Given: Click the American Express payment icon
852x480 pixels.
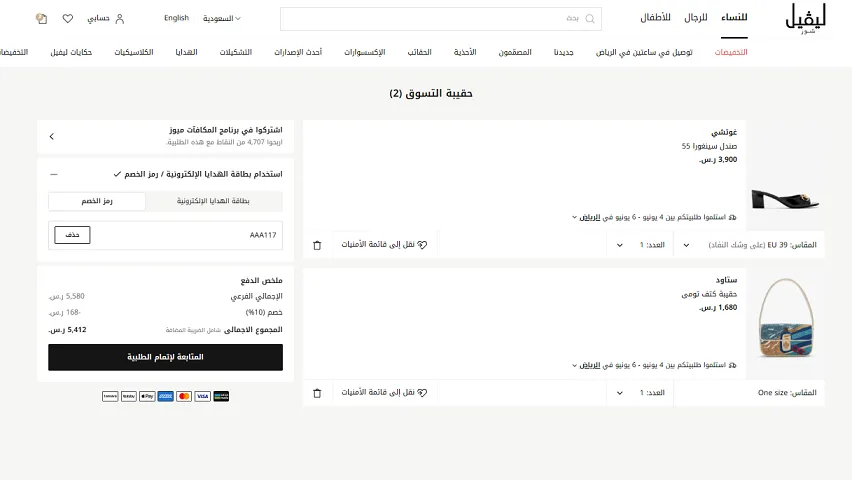Looking at the screenshot, I should pos(165,396).
